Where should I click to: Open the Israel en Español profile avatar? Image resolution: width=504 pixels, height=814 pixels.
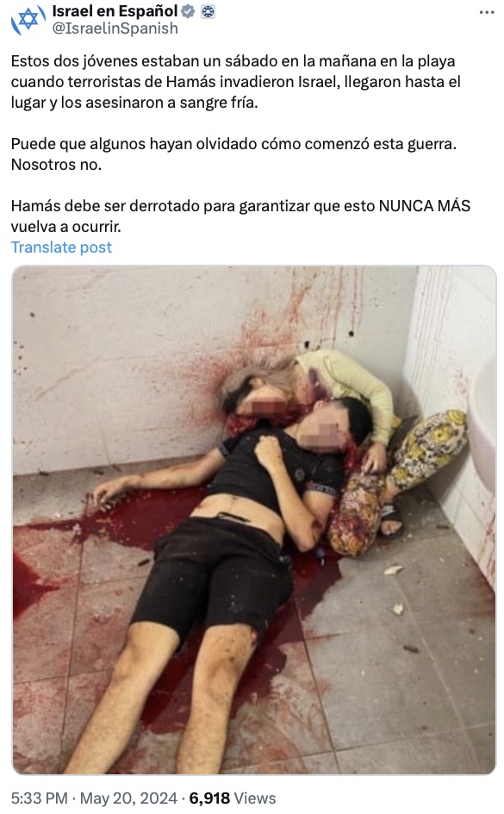tap(28, 20)
